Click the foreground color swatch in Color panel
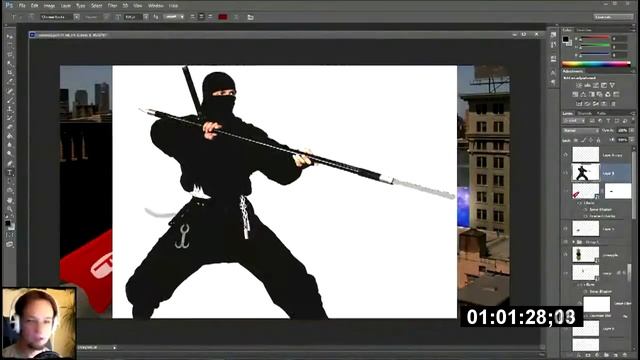The height and width of the screenshot is (360, 640). coord(565,39)
